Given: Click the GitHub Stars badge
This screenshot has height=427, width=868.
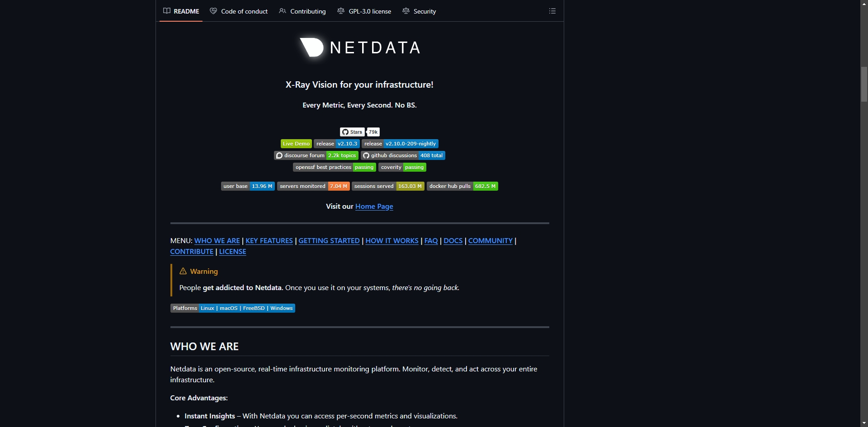Looking at the screenshot, I should [352, 132].
